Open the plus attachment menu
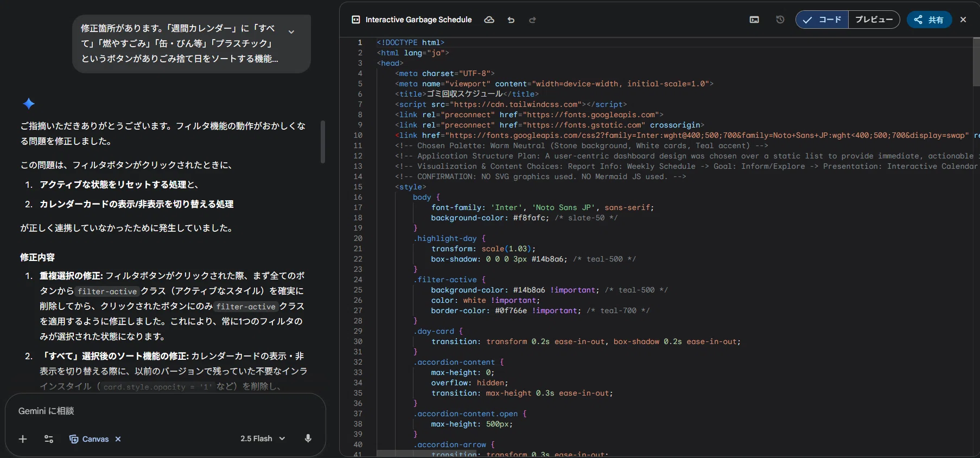The height and width of the screenshot is (458, 980). pos(23,439)
